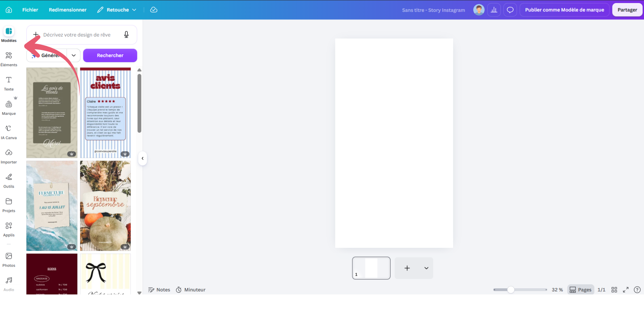
Task: Go to Canva home icon
Action: pyautogui.click(x=9, y=10)
